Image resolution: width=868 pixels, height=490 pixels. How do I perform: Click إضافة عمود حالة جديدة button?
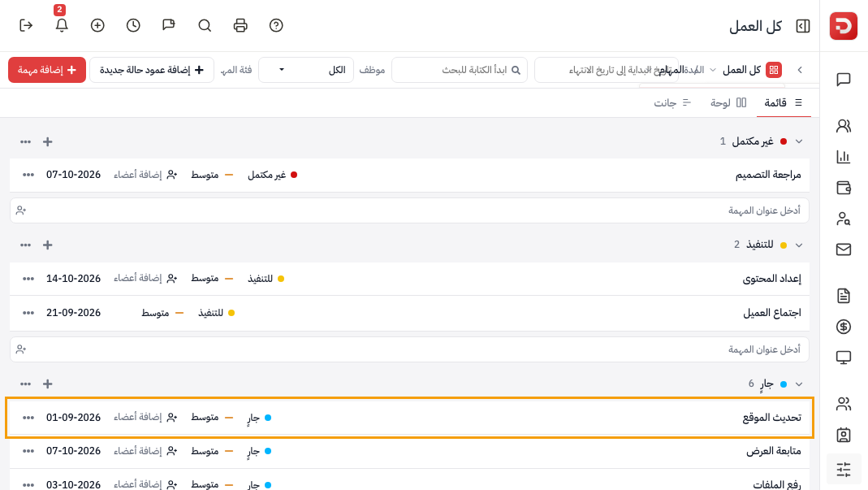[x=152, y=70]
